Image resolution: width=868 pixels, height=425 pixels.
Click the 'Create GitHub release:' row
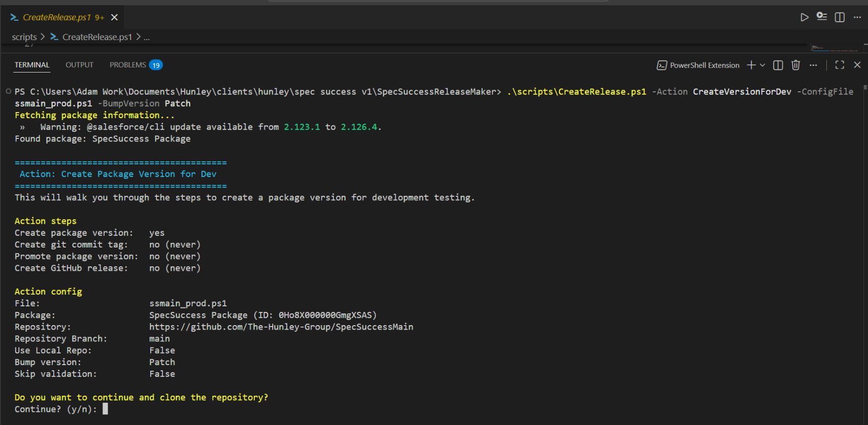[x=108, y=268]
